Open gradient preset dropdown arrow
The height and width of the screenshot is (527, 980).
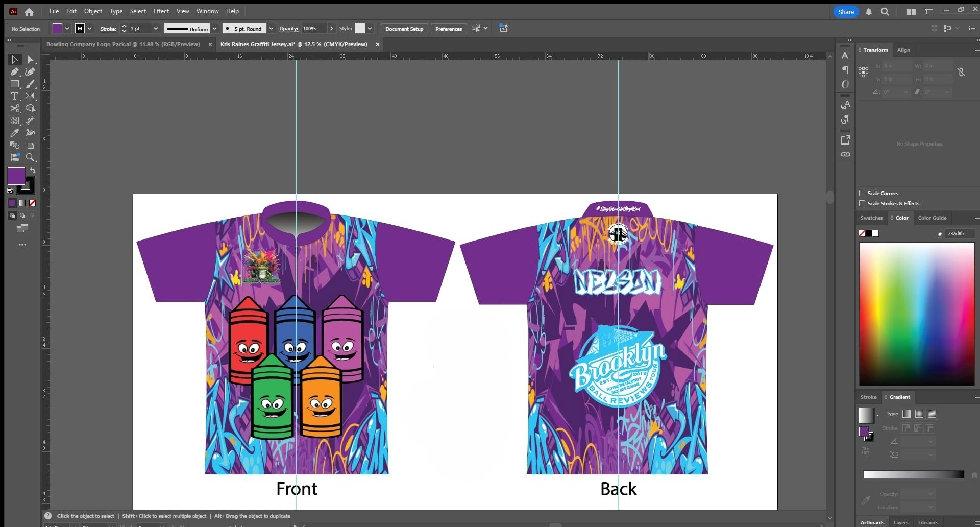tap(877, 416)
